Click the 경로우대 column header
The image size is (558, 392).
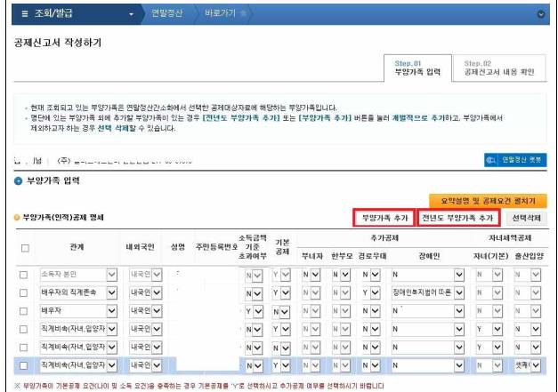coord(372,256)
